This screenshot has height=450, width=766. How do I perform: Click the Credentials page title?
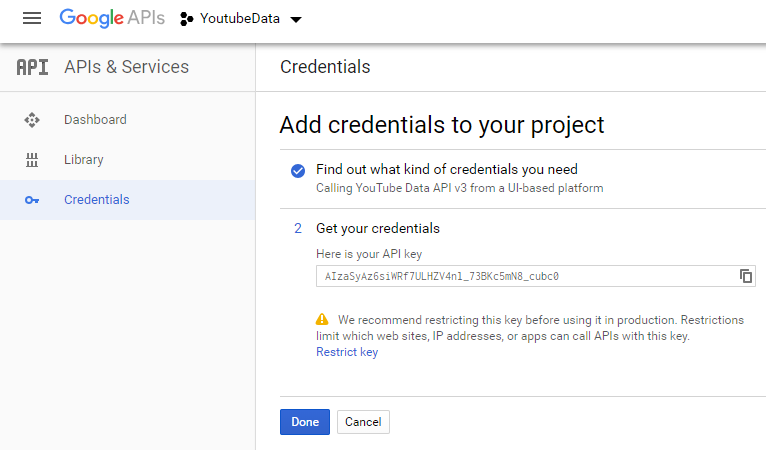pos(325,67)
